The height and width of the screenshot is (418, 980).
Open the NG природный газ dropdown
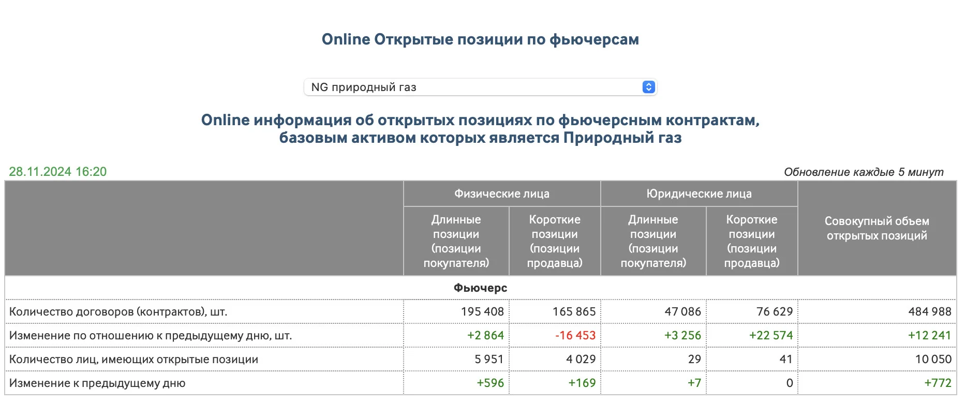tap(480, 87)
